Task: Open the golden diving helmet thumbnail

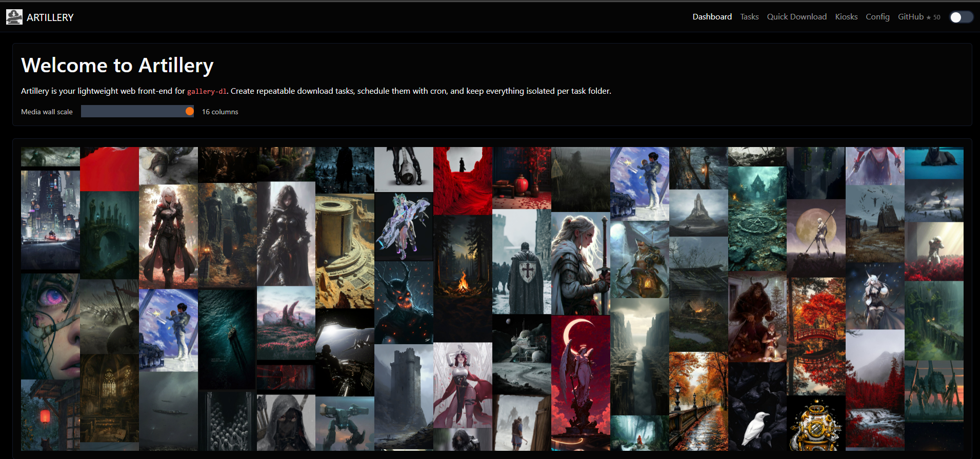Action: click(816, 423)
